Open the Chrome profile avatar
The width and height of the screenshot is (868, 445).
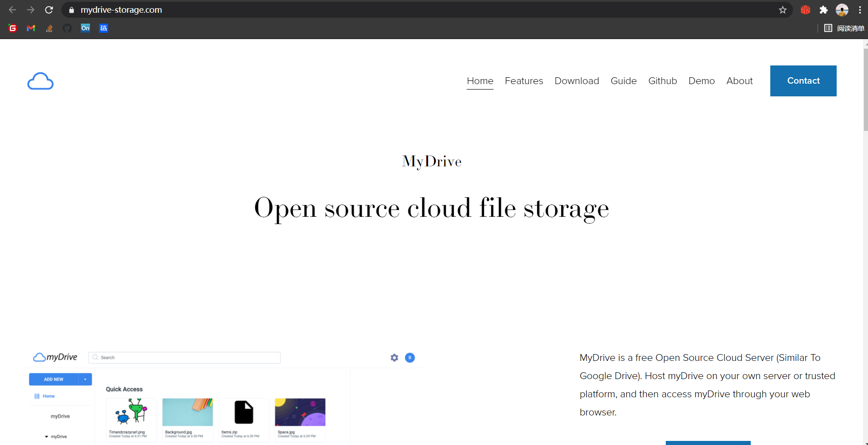pos(842,10)
